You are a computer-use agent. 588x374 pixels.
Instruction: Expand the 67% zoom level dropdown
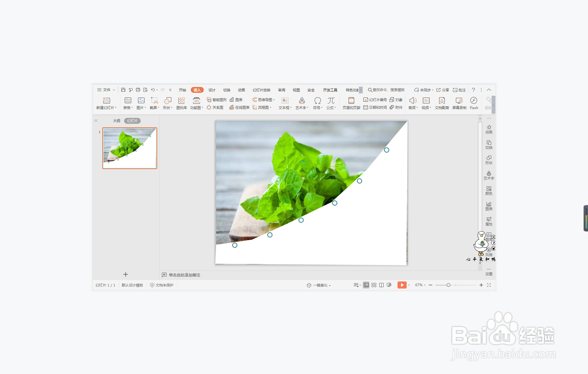420,285
